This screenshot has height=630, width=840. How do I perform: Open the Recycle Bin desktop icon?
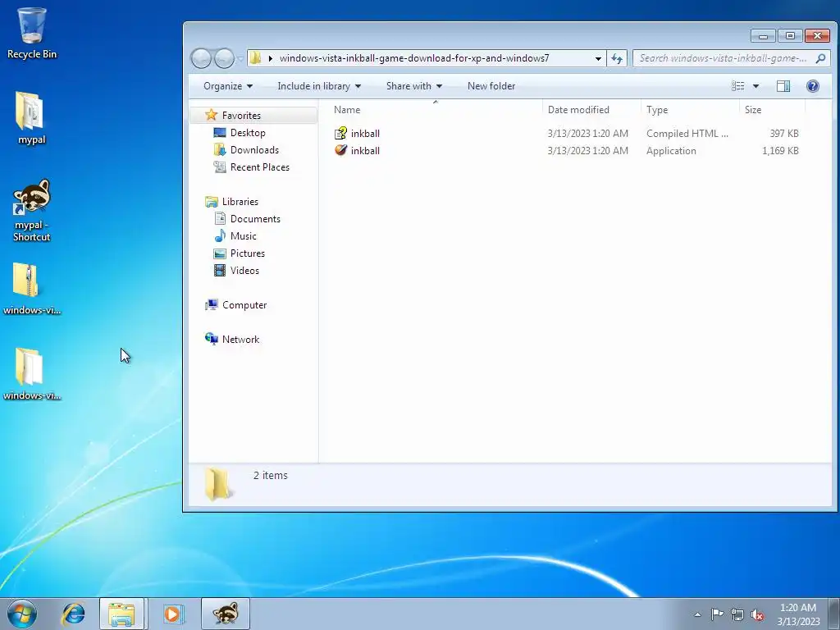click(x=32, y=33)
